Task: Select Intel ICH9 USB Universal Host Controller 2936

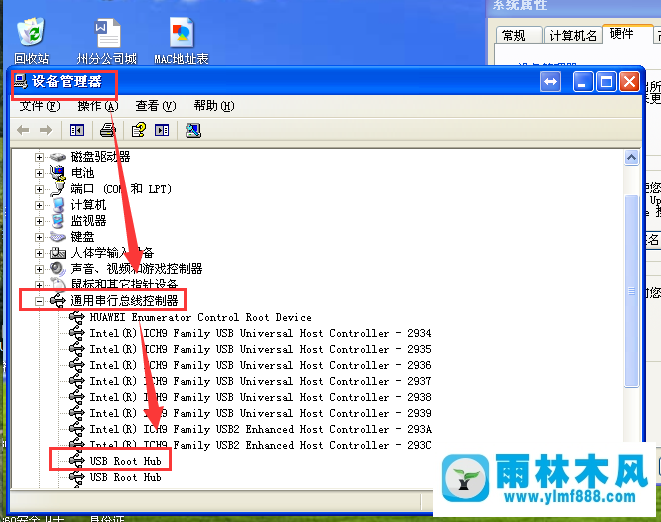Action: 260,365
